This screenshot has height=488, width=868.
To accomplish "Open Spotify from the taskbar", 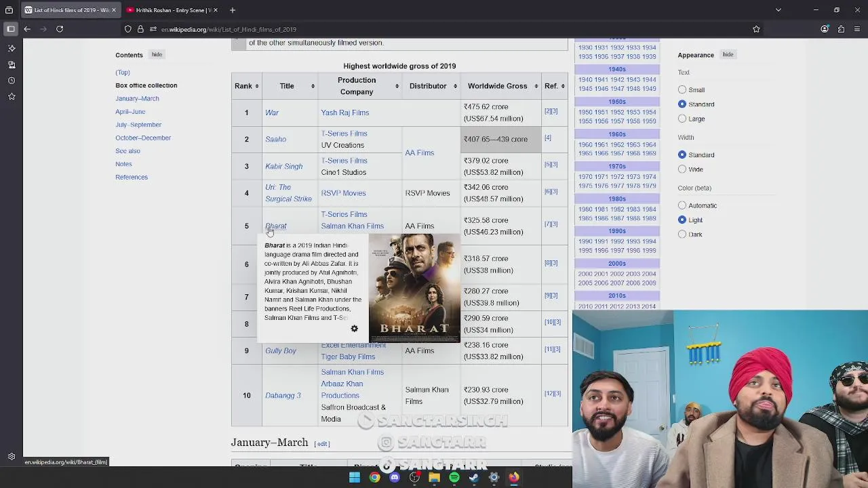I will 454,477.
